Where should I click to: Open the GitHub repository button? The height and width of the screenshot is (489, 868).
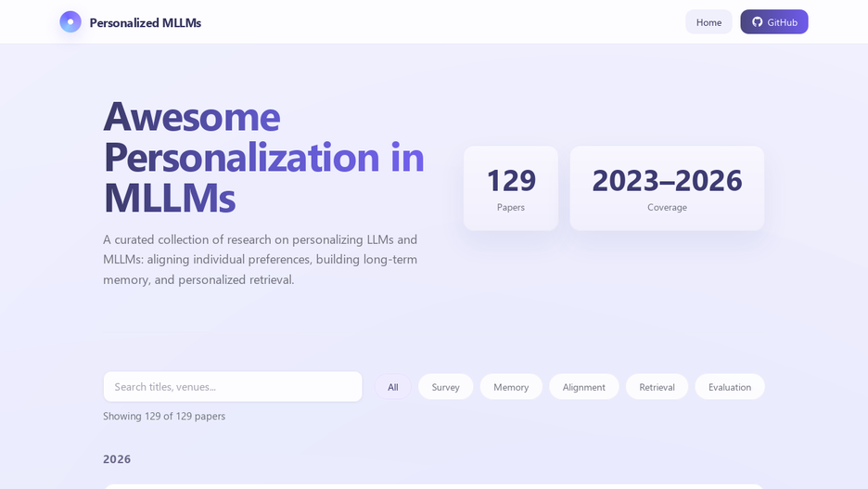pyautogui.click(x=774, y=22)
